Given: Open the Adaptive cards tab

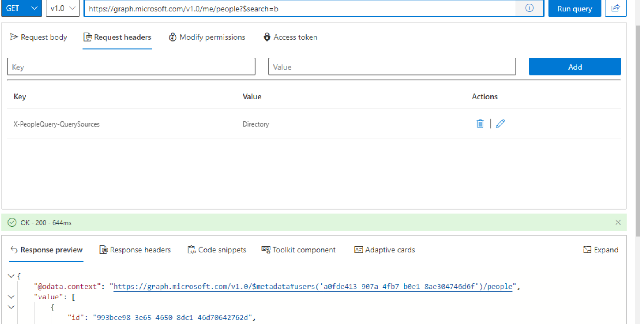Looking at the screenshot, I should click(385, 250).
